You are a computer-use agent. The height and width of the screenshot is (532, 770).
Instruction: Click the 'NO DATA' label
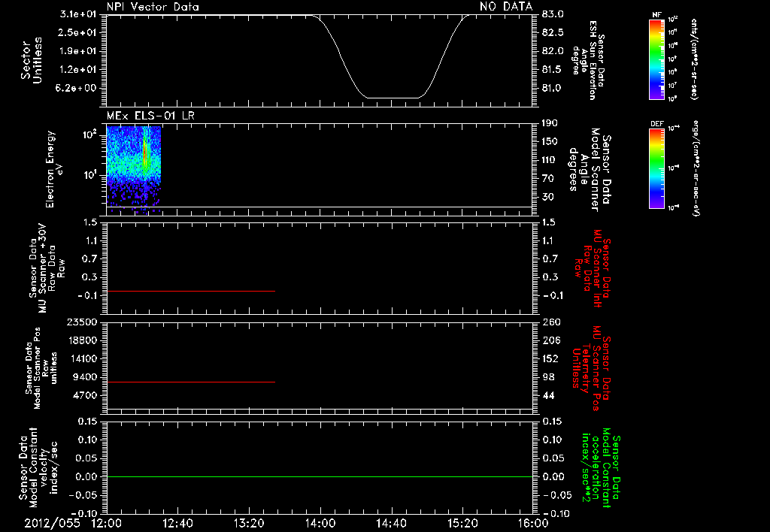pyautogui.click(x=506, y=7)
